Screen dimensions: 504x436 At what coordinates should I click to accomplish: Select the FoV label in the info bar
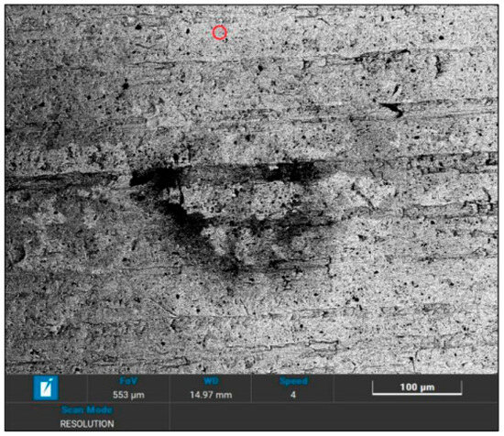[x=128, y=381]
